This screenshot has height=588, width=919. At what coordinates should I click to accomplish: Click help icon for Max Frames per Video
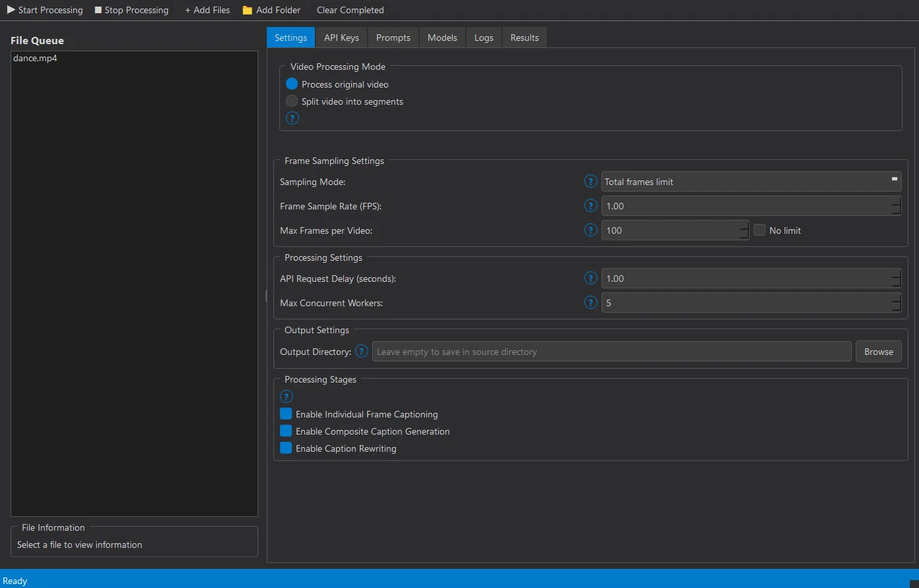(591, 230)
